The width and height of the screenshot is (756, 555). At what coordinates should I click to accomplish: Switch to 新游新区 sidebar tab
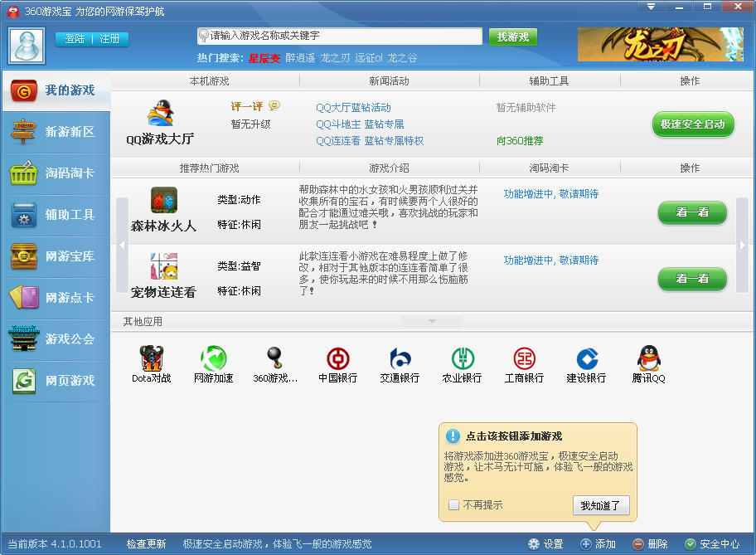pyautogui.click(x=56, y=132)
